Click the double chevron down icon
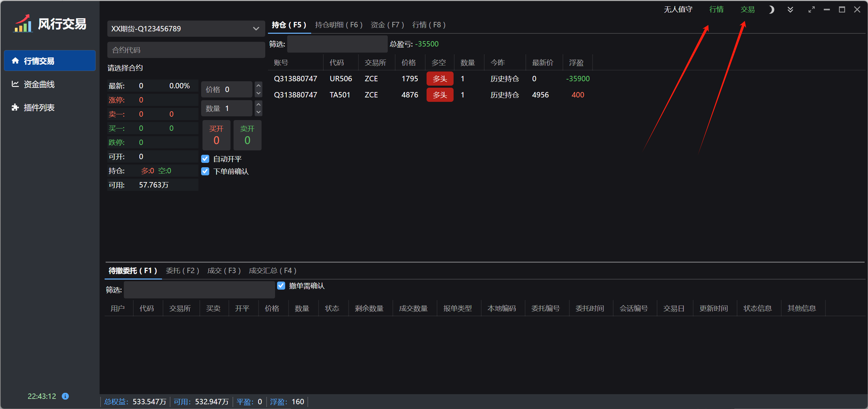 pyautogui.click(x=790, y=10)
